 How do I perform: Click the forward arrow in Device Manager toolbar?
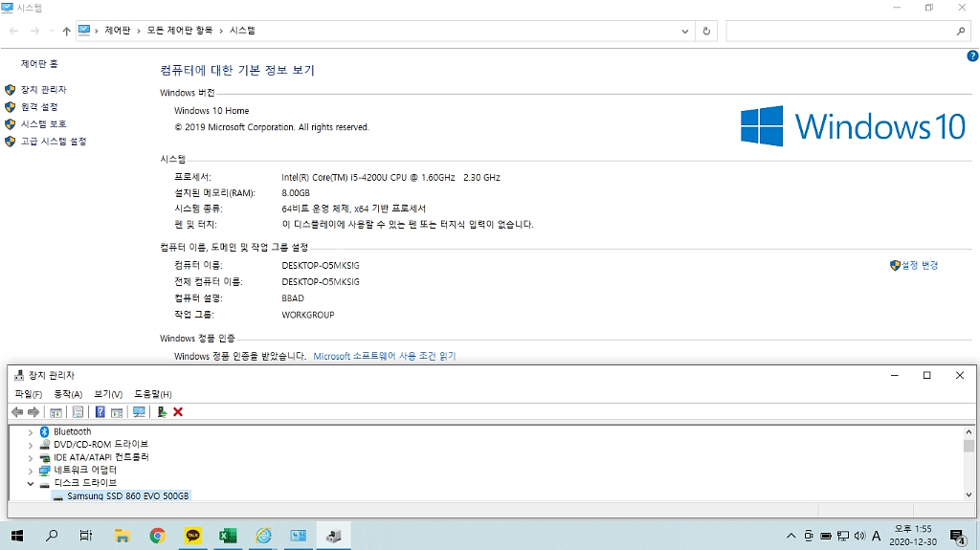pyautogui.click(x=33, y=412)
